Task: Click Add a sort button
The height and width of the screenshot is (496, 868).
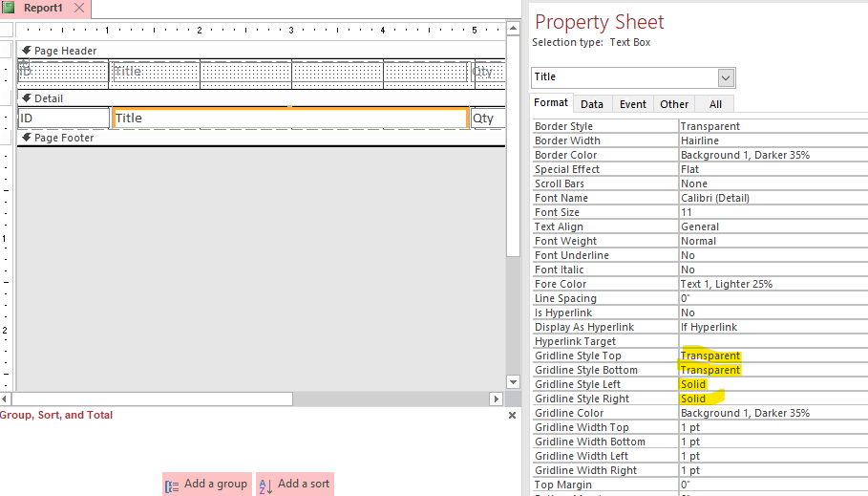Action: (295, 484)
